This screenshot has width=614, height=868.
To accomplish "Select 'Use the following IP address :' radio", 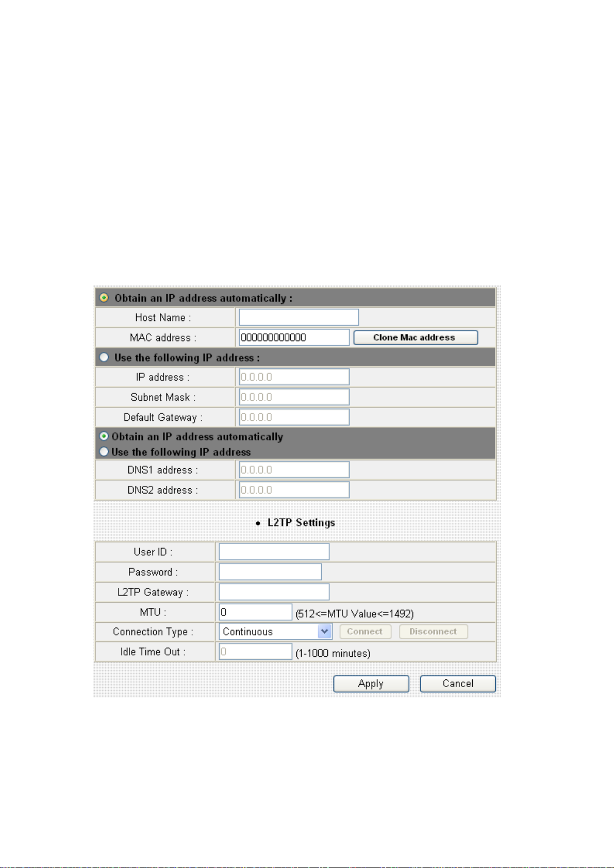I will pyautogui.click(x=104, y=357).
